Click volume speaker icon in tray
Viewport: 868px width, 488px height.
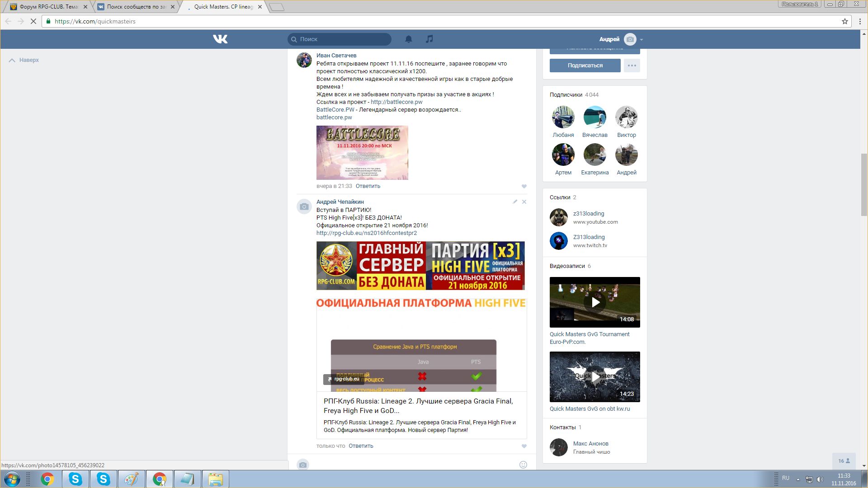[x=820, y=479]
